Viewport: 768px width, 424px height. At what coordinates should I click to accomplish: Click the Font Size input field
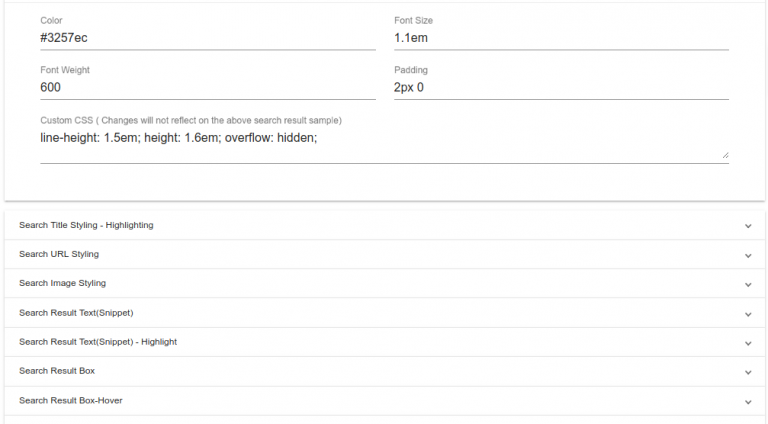[561, 38]
